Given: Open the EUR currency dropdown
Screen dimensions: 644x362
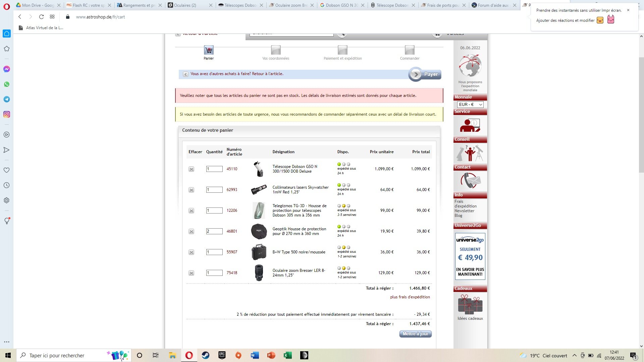Looking at the screenshot, I should point(470,105).
